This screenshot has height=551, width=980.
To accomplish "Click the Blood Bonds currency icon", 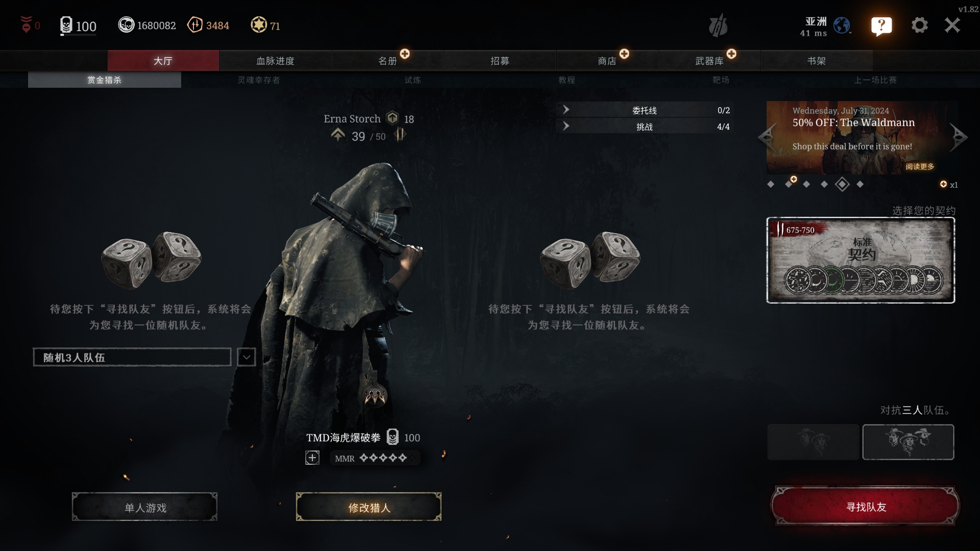I will point(195,25).
